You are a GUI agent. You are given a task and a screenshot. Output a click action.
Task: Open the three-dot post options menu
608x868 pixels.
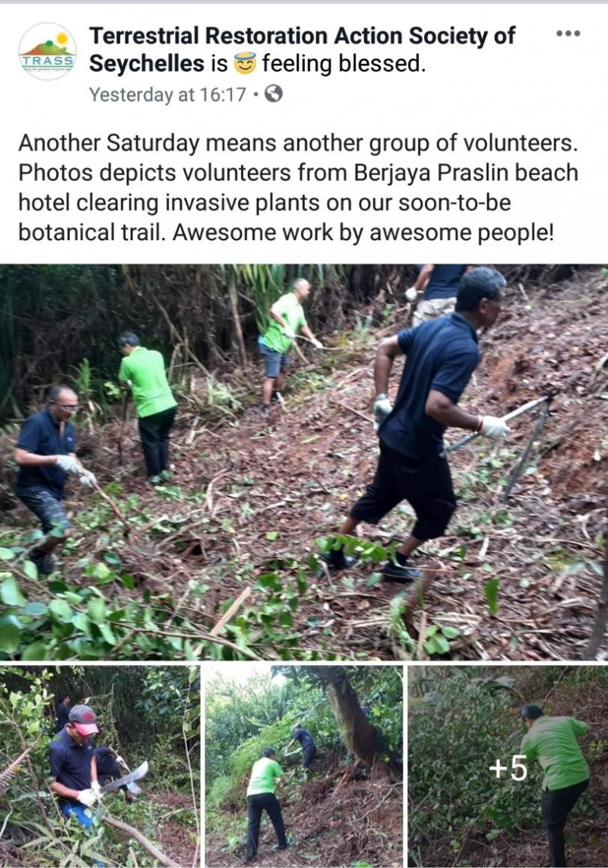pos(568,33)
